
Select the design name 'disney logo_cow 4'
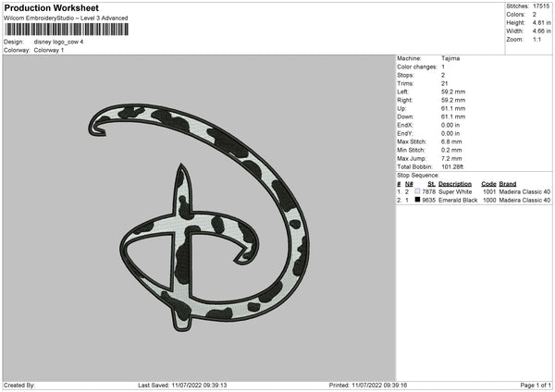coord(58,42)
